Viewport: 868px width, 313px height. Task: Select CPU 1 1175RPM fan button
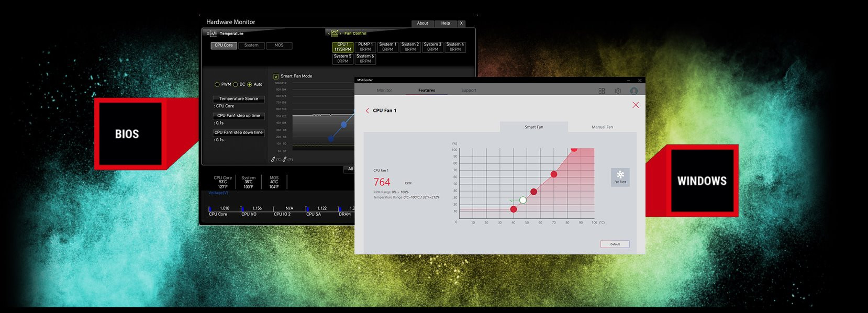(343, 47)
